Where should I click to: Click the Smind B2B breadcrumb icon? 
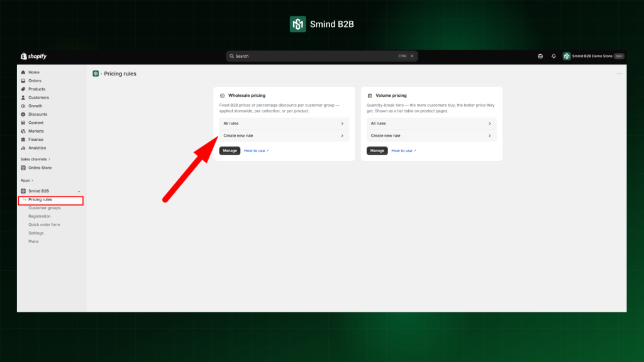pos(96,74)
